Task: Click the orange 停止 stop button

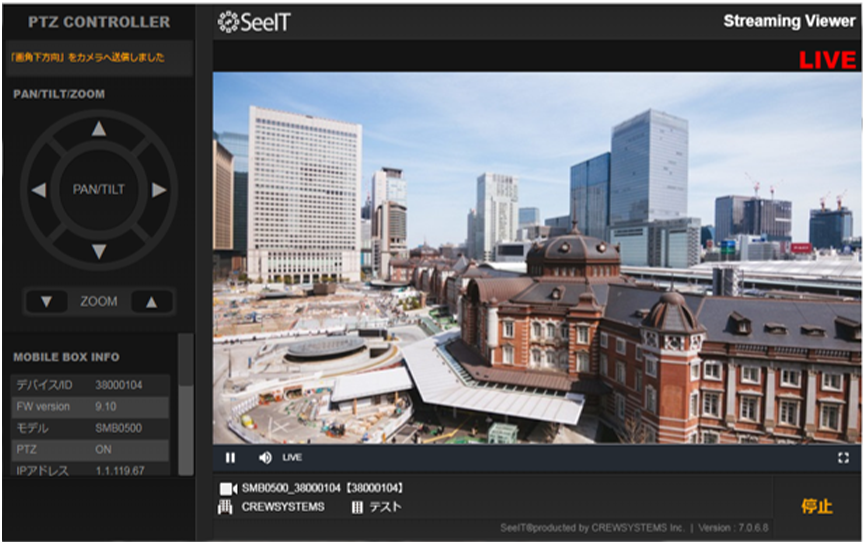Action: click(816, 506)
